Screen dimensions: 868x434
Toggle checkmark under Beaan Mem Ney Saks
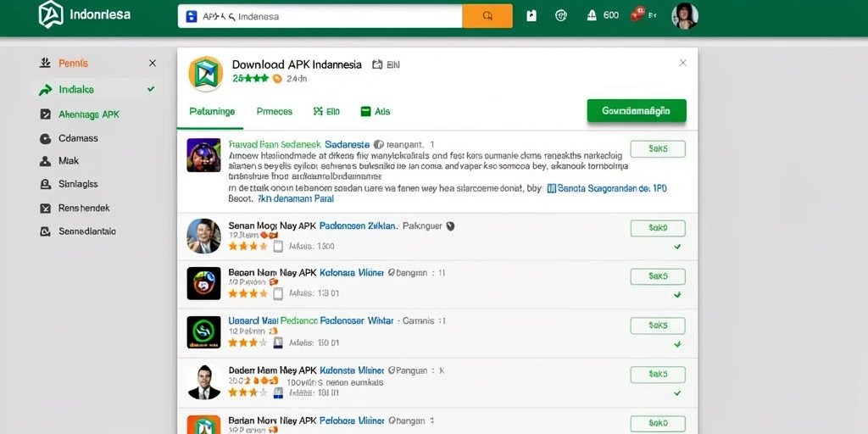(x=677, y=295)
